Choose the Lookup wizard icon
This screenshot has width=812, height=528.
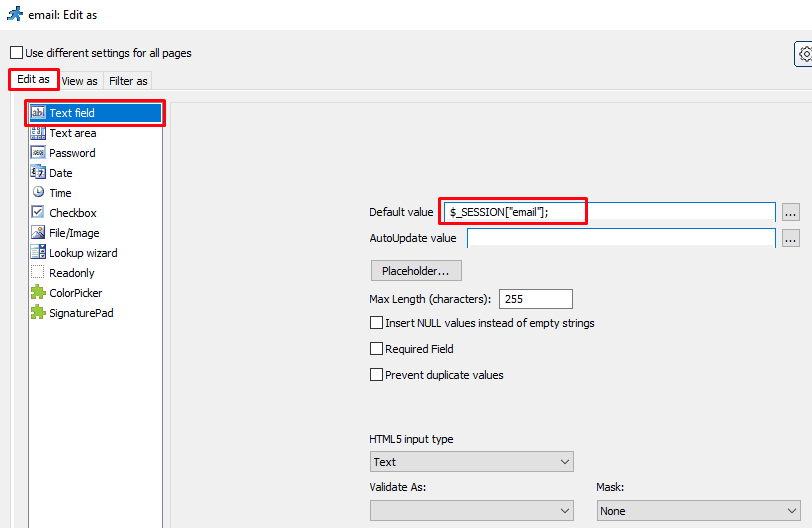pyautogui.click(x=38, y=253)
